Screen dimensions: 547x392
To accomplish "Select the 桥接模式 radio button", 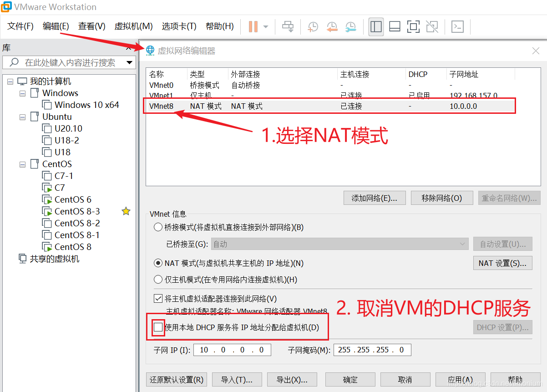I will 158,227.
